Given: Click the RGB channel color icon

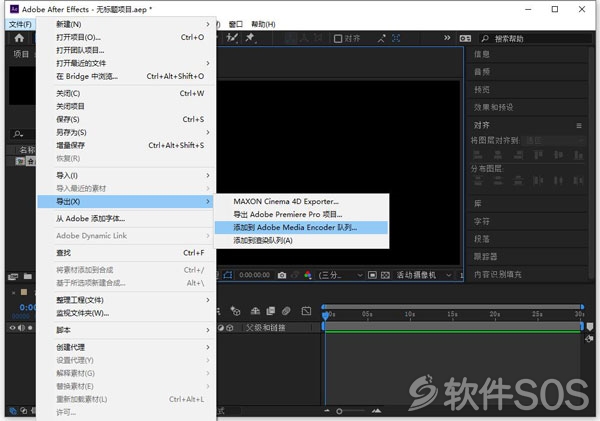Looking at the screenshot, I should (308, 275).
